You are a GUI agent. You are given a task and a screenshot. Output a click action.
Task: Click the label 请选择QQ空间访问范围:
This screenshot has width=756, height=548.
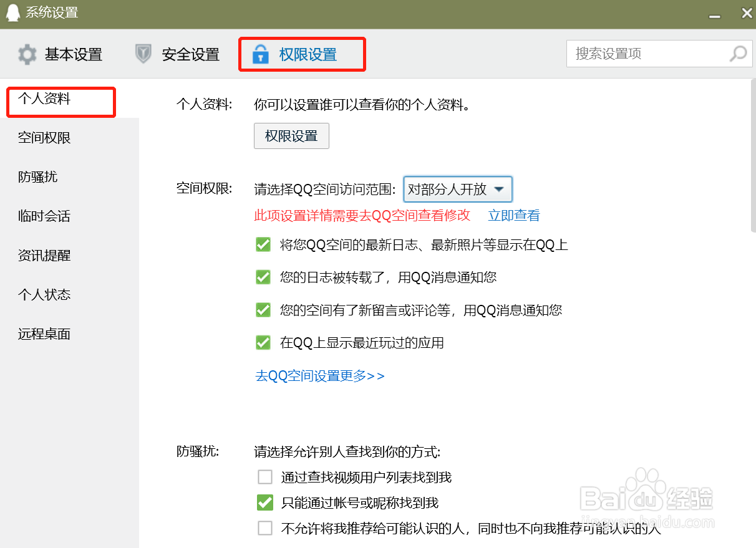pyautogui.click(x=325, y=190)
